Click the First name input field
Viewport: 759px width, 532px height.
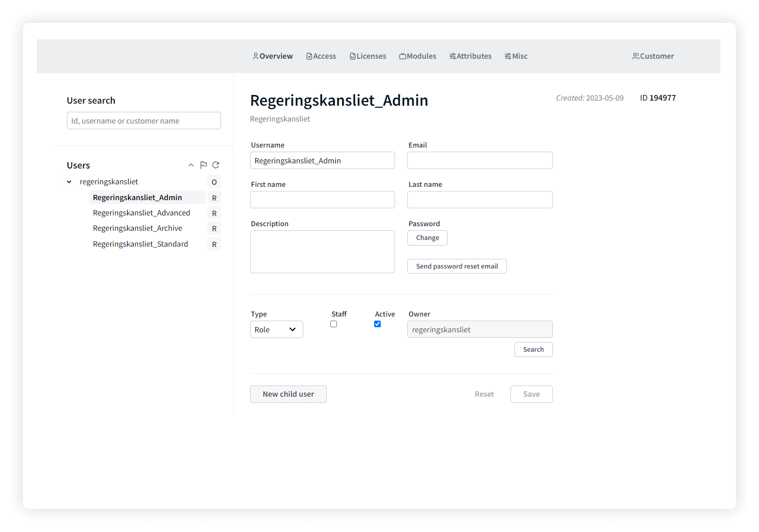(323, 200)
